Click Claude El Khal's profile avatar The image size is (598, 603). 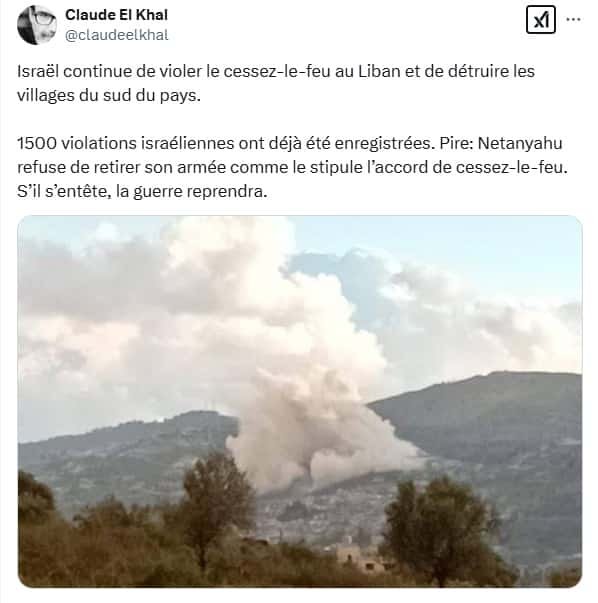(37, 25)
